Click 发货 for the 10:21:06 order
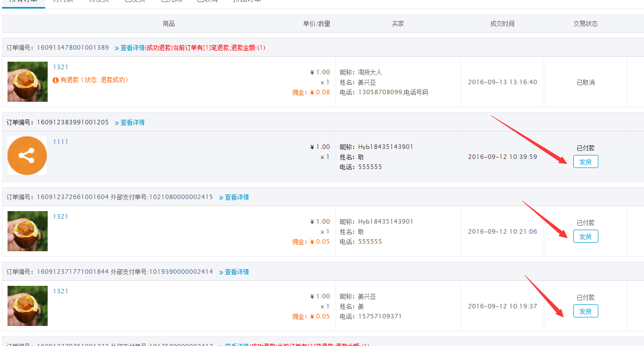644x346 pixels. click(585, 236)
